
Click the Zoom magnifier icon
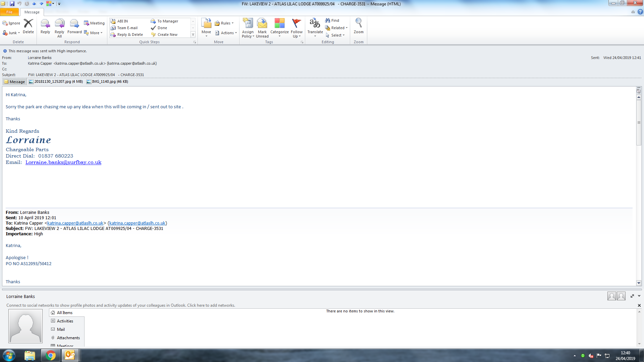pos(359,26)
